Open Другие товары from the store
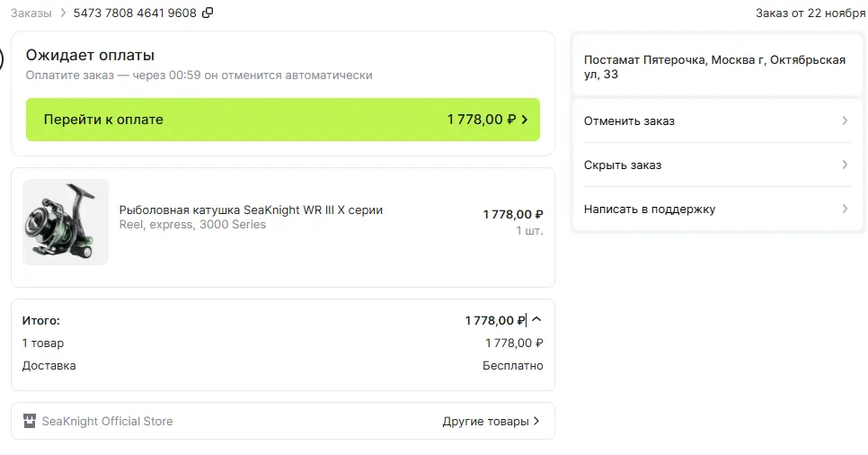868x455 pixels. (x=485, y=421)
